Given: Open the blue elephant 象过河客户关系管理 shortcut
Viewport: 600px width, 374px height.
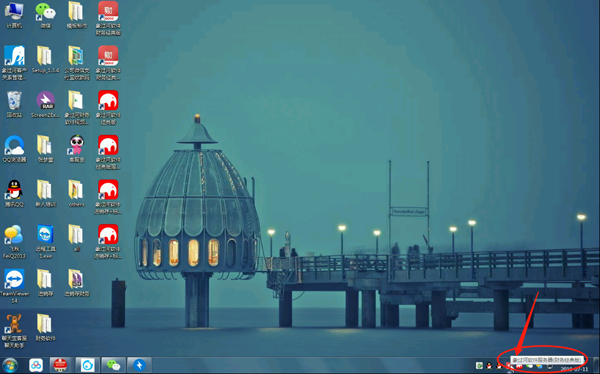Looking at the screenshot, I should 14,63.
